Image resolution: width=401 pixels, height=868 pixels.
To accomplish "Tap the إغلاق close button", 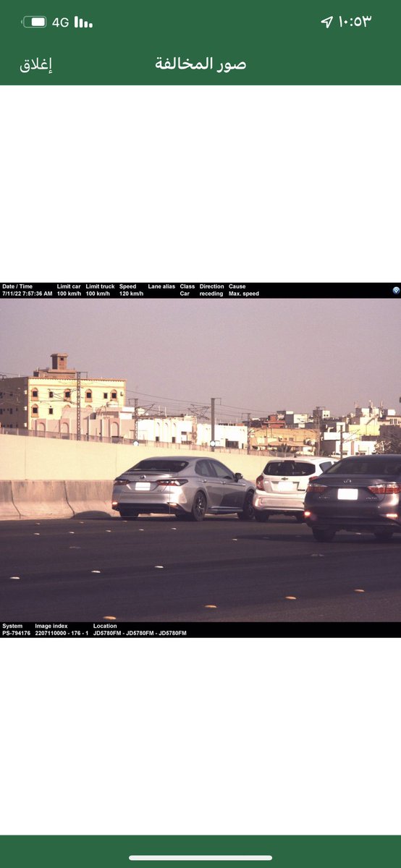I will (x=35, y=64).
